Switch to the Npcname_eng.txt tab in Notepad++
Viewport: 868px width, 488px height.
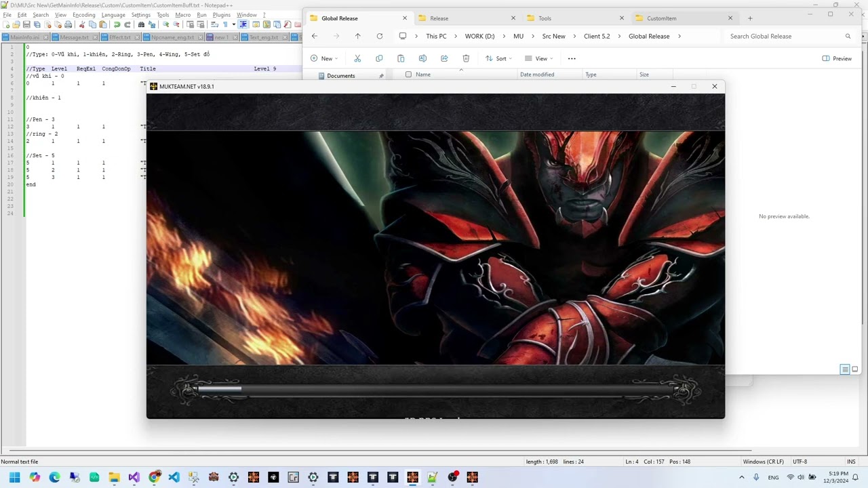[172, 37]
